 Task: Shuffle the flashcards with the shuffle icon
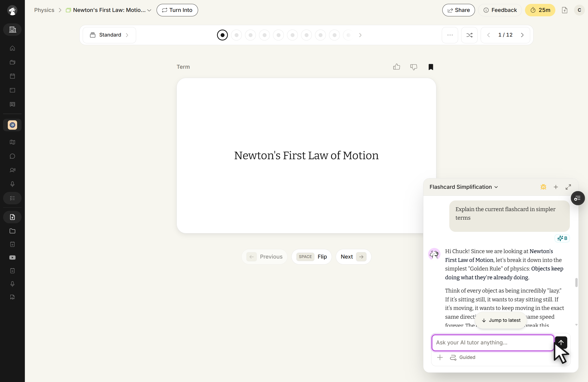[469, 35]
